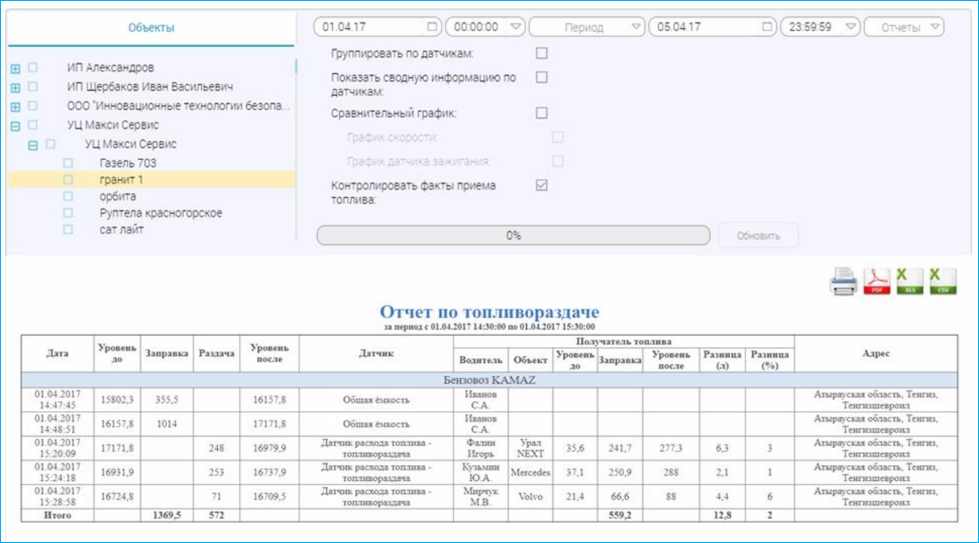Print the fuel dispensing report
The height and width of the screenshot is (543, 979).
pos(843,283)
